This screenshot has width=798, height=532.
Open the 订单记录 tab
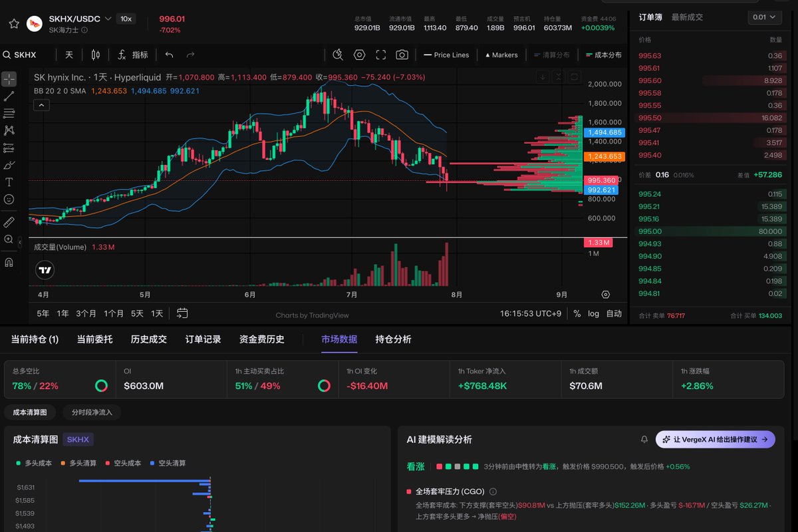(x=203, y=339)
